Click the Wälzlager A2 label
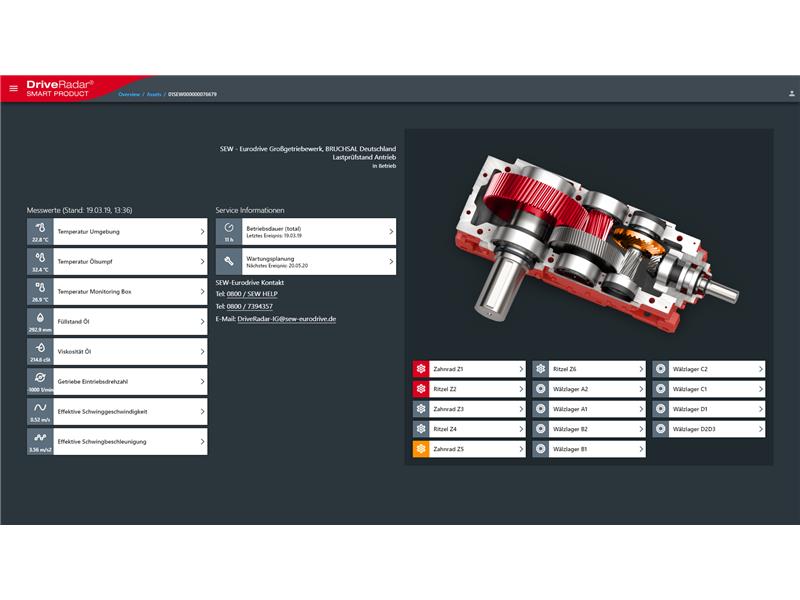The height and width of the screenshot is (600, 800). (x=570, y=389)
